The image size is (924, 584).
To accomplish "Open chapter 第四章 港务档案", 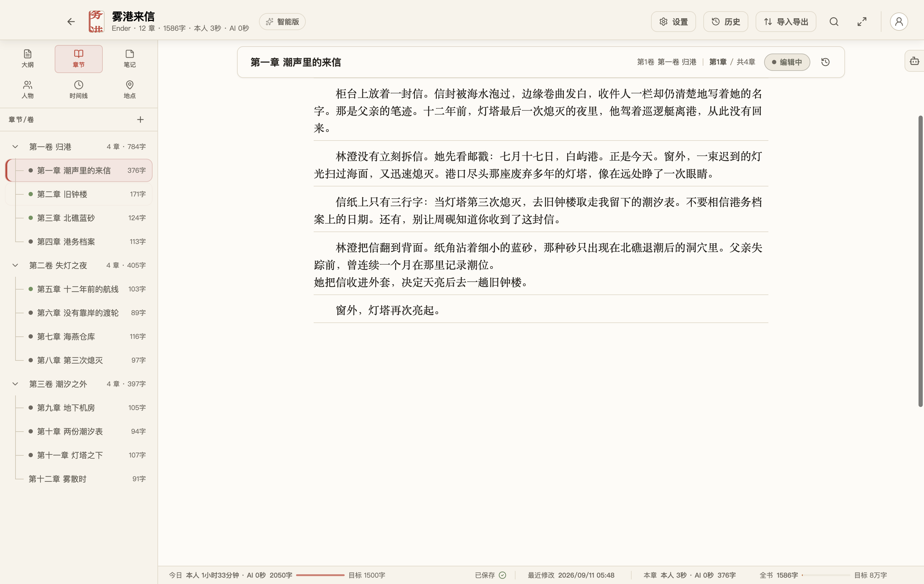I will click(79, 242).
